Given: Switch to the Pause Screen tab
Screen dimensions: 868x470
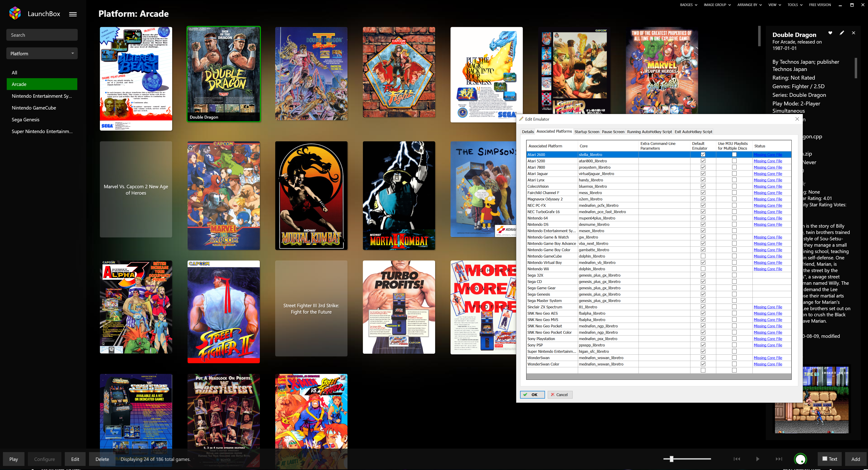Looking at the screenshot, I should click(x=613, y=132).
